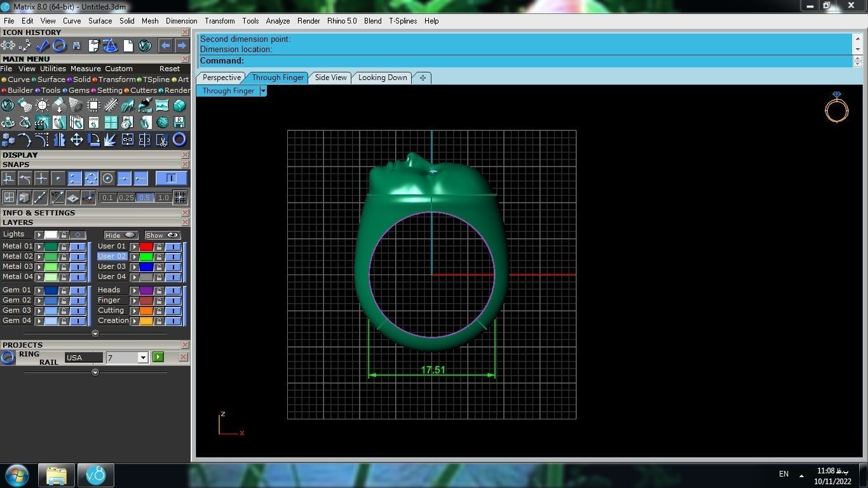Open the Through Finger viewport dropdown arrow
This screenshot has height=488, width=868.
click(263, 91)
